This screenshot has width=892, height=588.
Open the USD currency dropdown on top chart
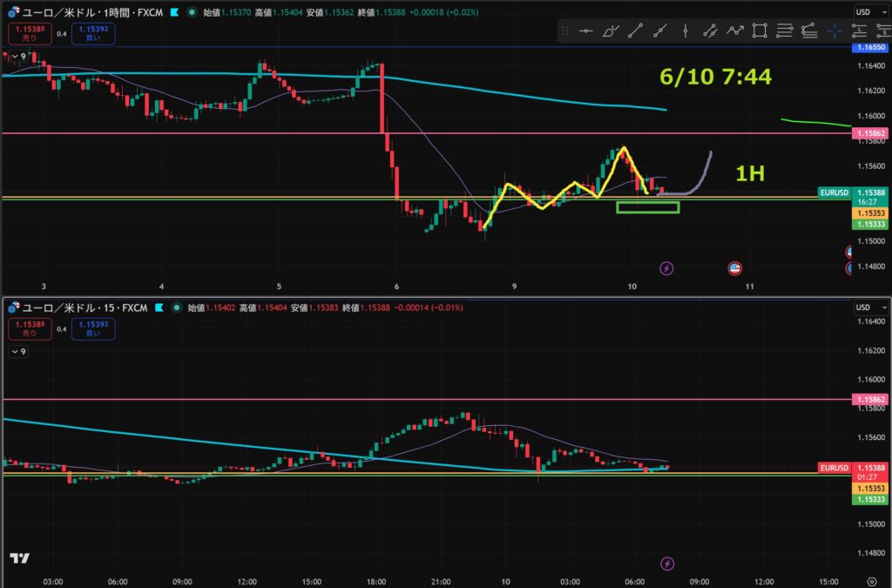(x=871, y=12)
